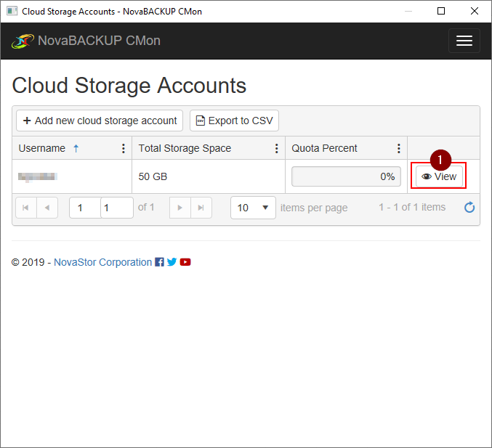This screenshot has width=492, height=448.
Task: Maximize the CMon window
Action: 441,11
